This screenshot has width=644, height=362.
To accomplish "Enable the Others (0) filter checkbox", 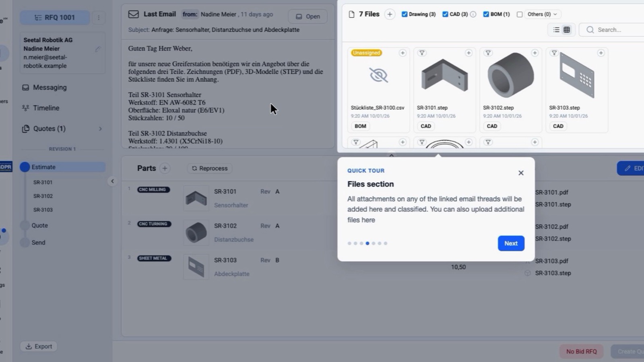I will pos(520,14).
